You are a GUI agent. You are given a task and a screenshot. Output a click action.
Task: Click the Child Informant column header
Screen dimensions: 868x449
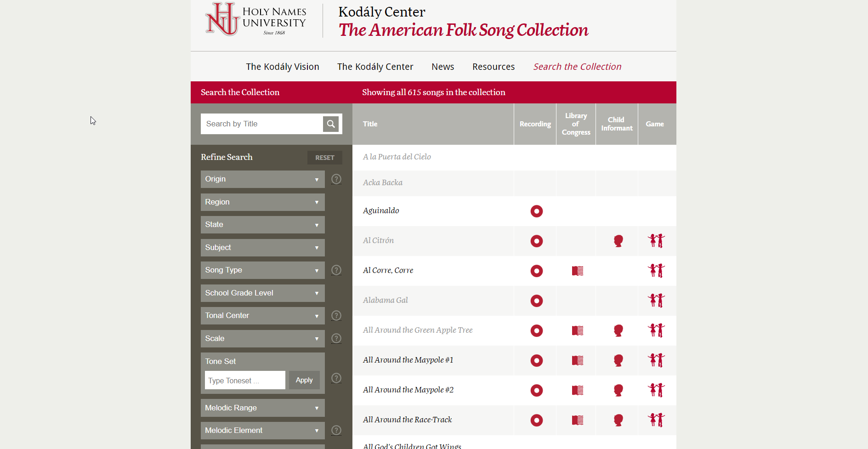pos(617,124)
